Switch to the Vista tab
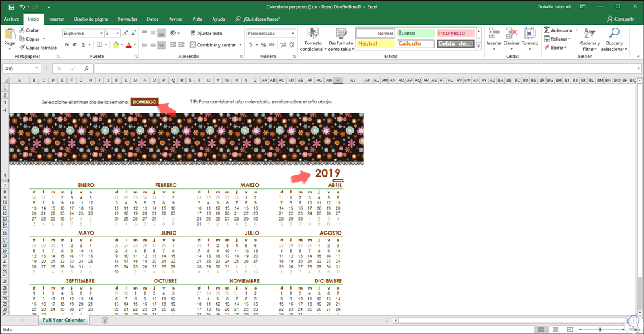This screenshot has height=334, width=644. (x=197, y=19)
